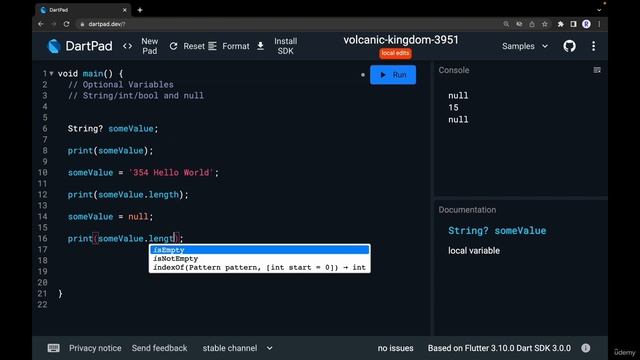Bookmark this page with star icon
Screen dimensions: 640x360
[544, 24]
